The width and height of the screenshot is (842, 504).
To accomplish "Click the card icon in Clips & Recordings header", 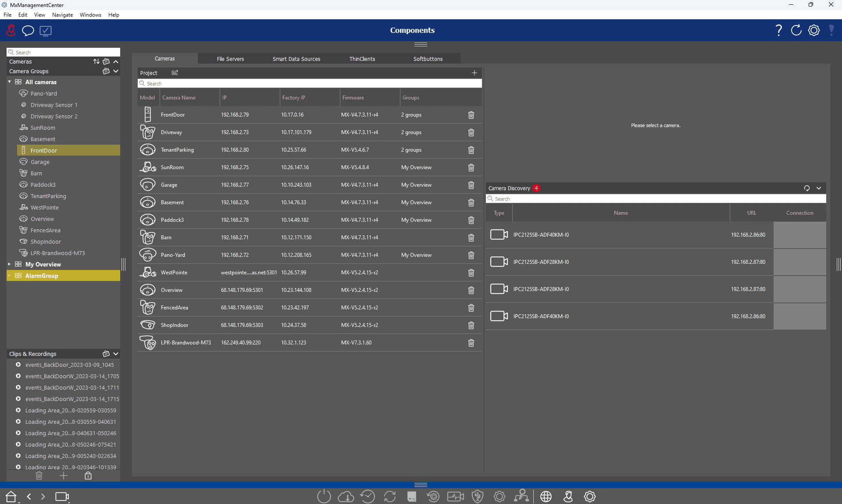I will click(106, 354).
